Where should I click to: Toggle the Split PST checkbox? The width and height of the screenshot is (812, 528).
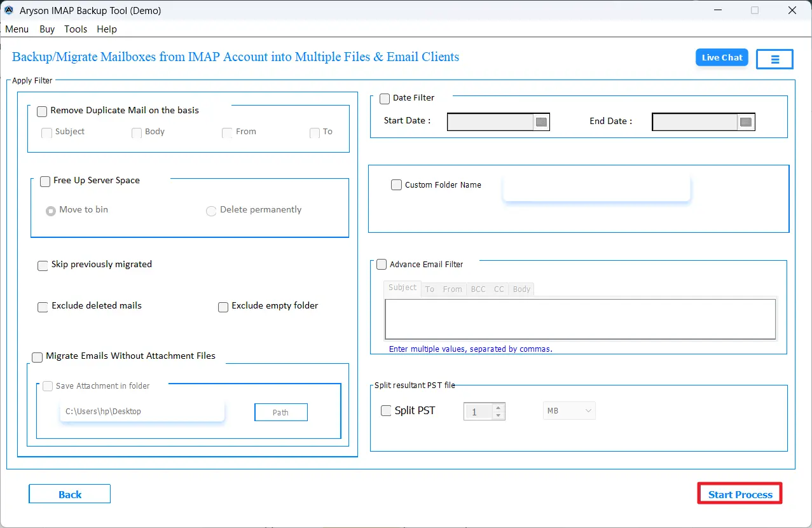386,411
